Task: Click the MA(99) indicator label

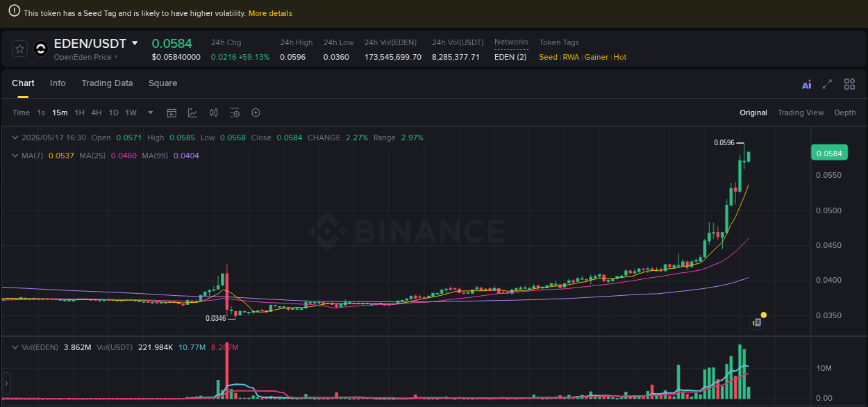Action: (155, 156)
